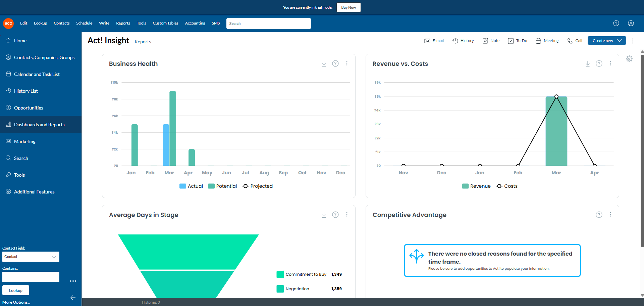This screenshot has height=306, width=644.
Task: Open the Accounting menu
Action: click(x=195, y=24)
